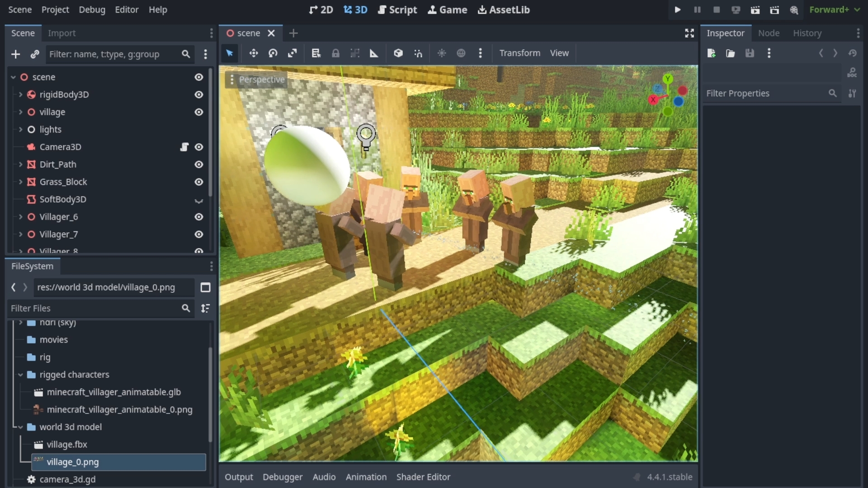This screenshot has height=488, width=868.
Task: Open the AssetLib workspace
Action: pyautogui.click(x=504, y=9)
